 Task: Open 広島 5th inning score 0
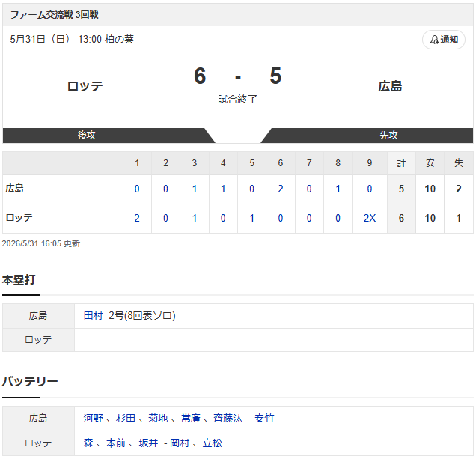pyautogui.click(x=251, y=189)
